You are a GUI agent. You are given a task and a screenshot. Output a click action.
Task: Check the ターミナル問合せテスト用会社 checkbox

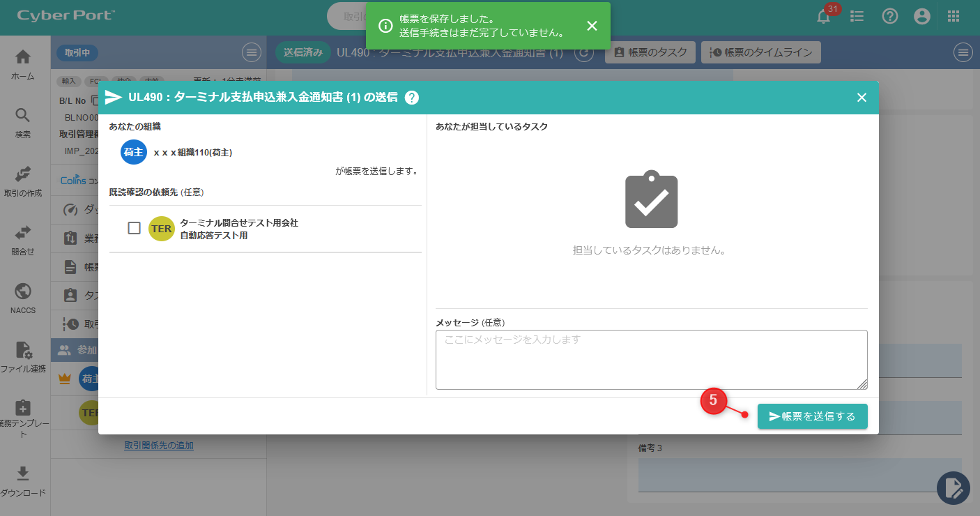pyautogui.click(x=135, y=228)
